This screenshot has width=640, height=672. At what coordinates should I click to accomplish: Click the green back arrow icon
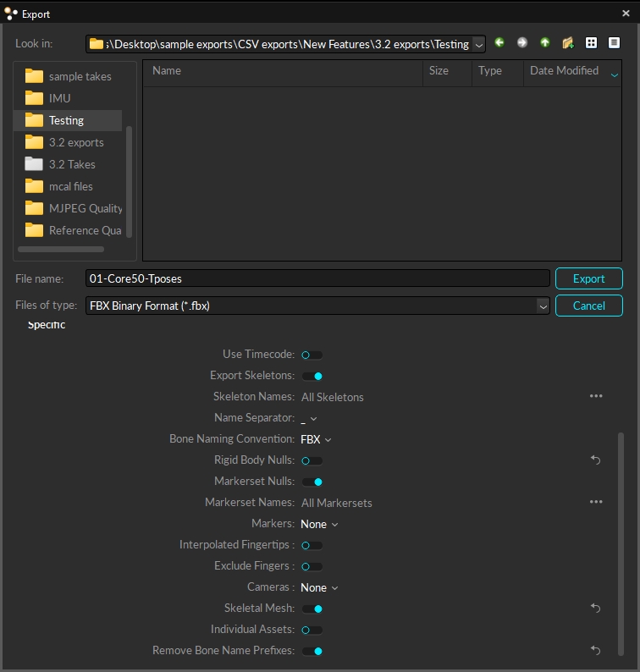(499, 43)
